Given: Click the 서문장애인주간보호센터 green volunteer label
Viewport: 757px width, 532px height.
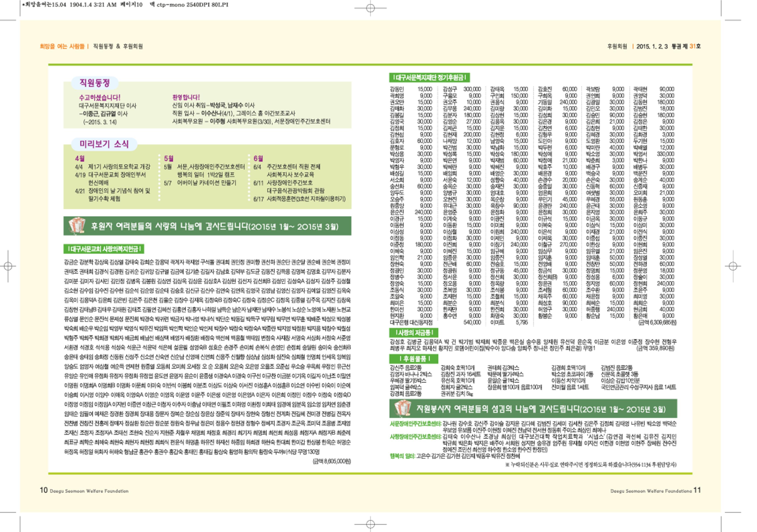Looking at the screenshot, I should (x=415, y=424).
